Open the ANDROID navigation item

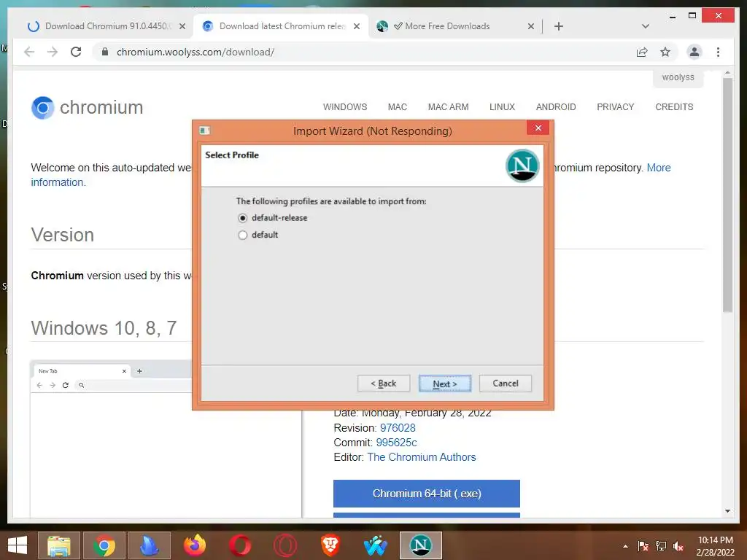point(556,107)
